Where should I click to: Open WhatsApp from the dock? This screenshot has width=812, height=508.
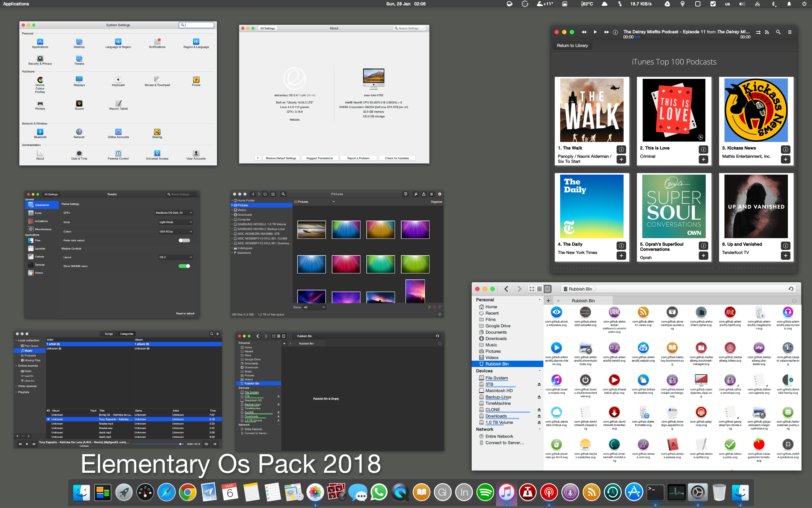(379, 492)
